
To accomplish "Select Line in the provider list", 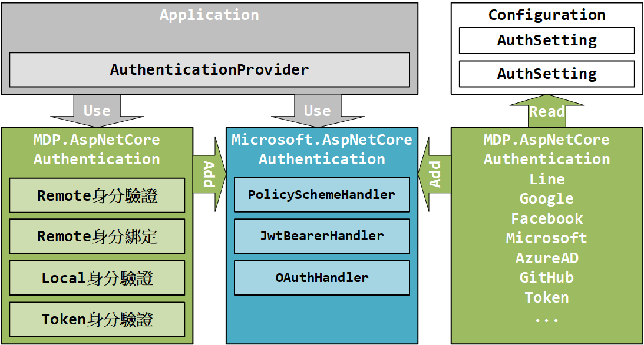I will (x=547, y=179).
